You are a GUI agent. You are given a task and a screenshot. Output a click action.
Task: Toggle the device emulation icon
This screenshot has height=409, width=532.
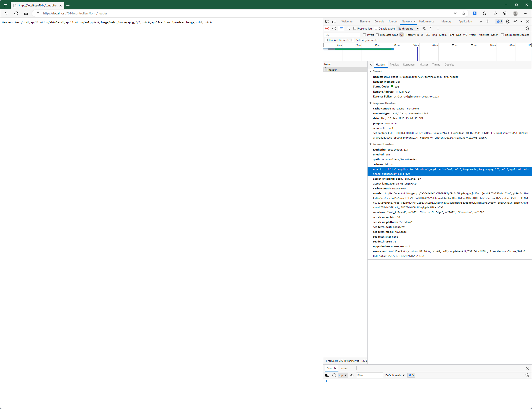point(334,21)
